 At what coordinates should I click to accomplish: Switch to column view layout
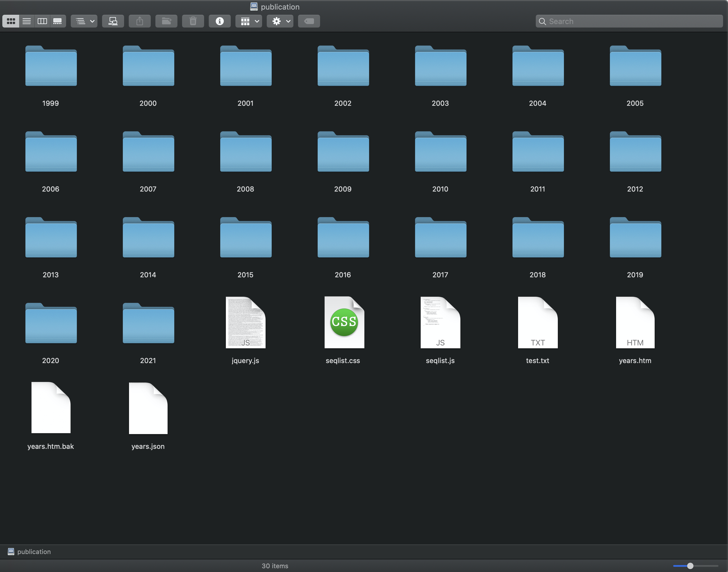(41, 21)
